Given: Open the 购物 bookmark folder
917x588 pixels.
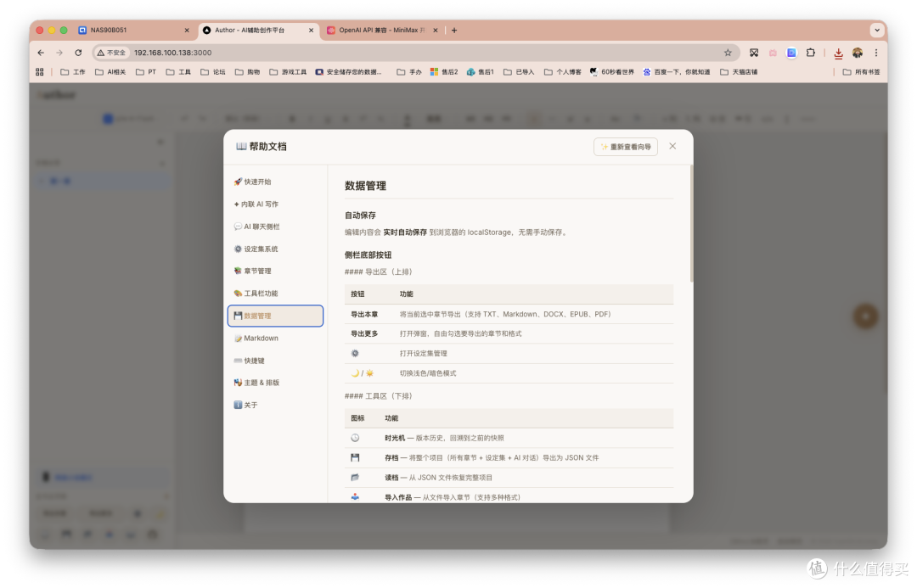Looking at the screenshot, I should click(x=247, y=72).
